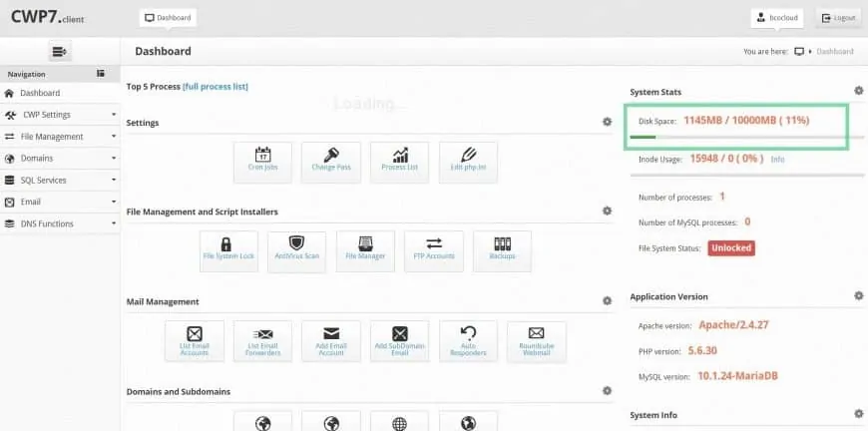
Task: Click the System Info gear icon
Action: (x=859, y=413)
